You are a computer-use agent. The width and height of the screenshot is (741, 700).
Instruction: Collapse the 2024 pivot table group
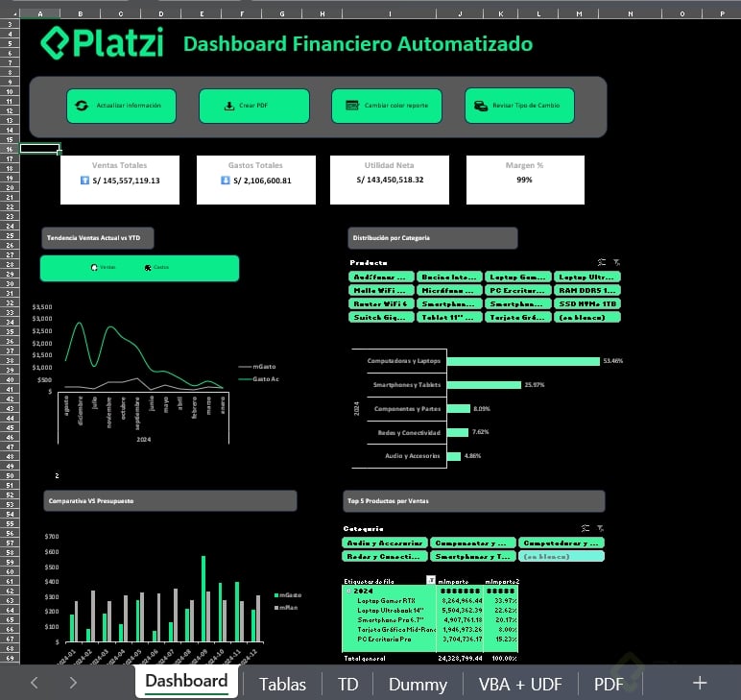coord(348,591)
